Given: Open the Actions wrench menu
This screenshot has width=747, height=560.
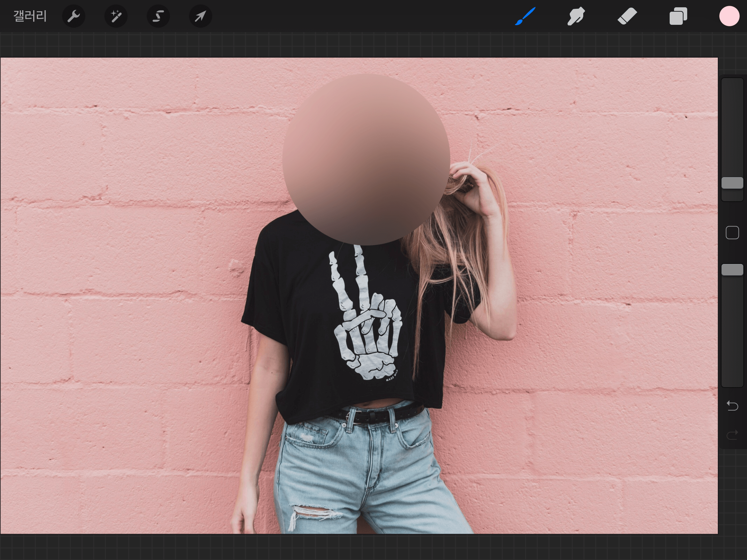Looking at the screenshot, I should pyautogui.click(x=74, y=16).
